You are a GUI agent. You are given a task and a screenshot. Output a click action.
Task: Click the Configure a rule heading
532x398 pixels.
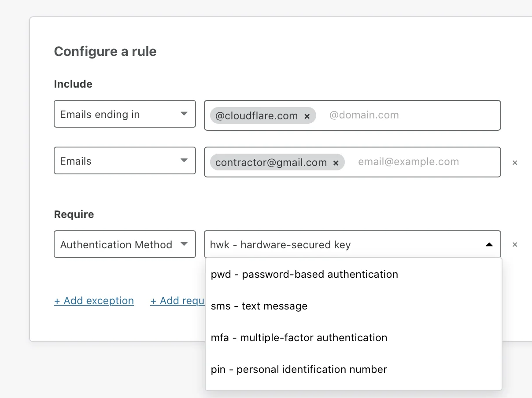(x=105, y=52)
